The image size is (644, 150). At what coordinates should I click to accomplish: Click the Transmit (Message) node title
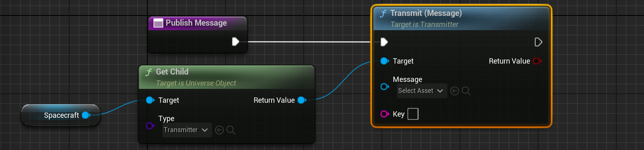[426, 13]
